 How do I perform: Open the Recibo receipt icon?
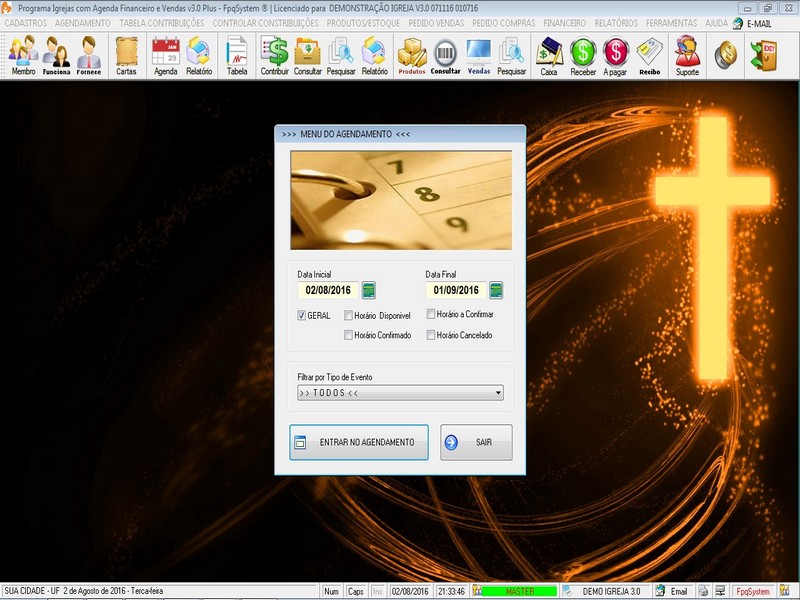(x=649, y=56)
